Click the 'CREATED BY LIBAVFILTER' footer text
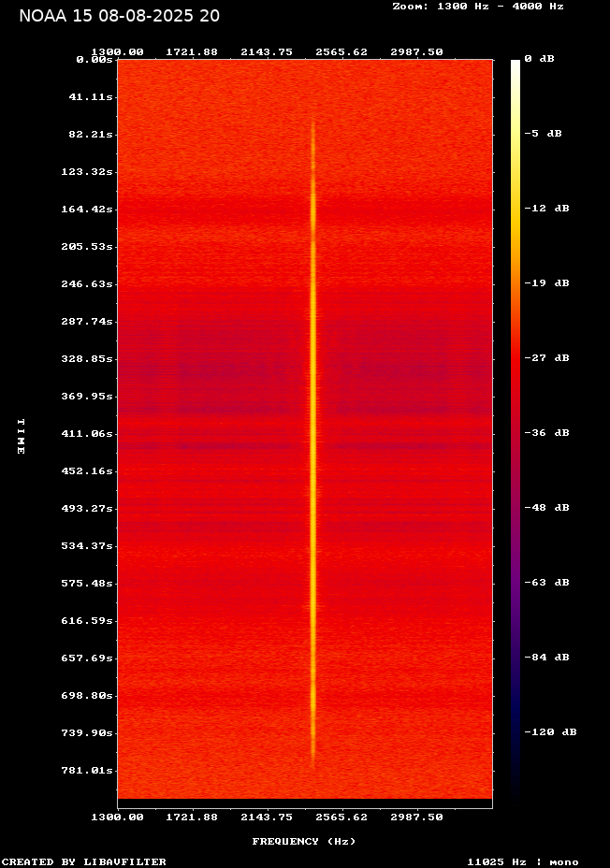The height and width of the screenshot is (868, 610). (84, 861)
